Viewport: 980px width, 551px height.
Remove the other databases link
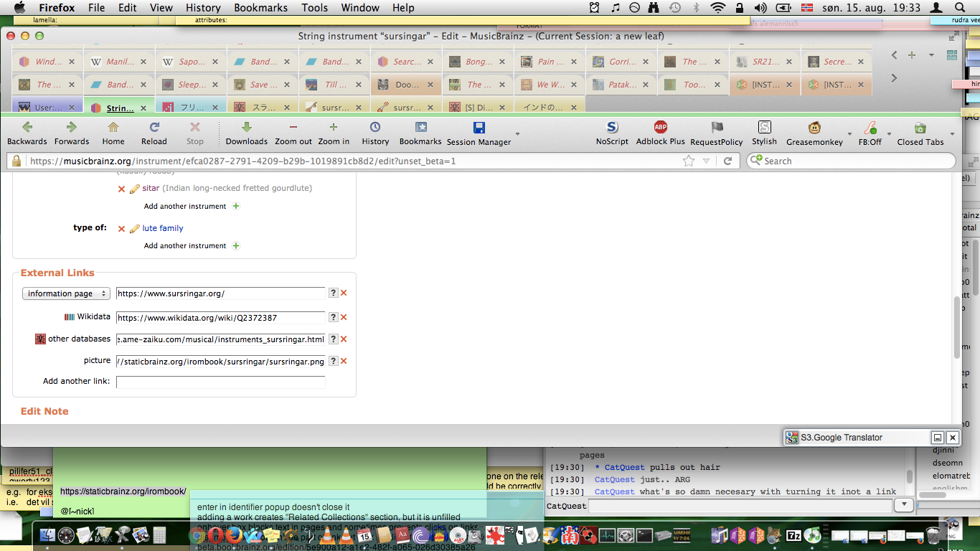tap(344, 339)
